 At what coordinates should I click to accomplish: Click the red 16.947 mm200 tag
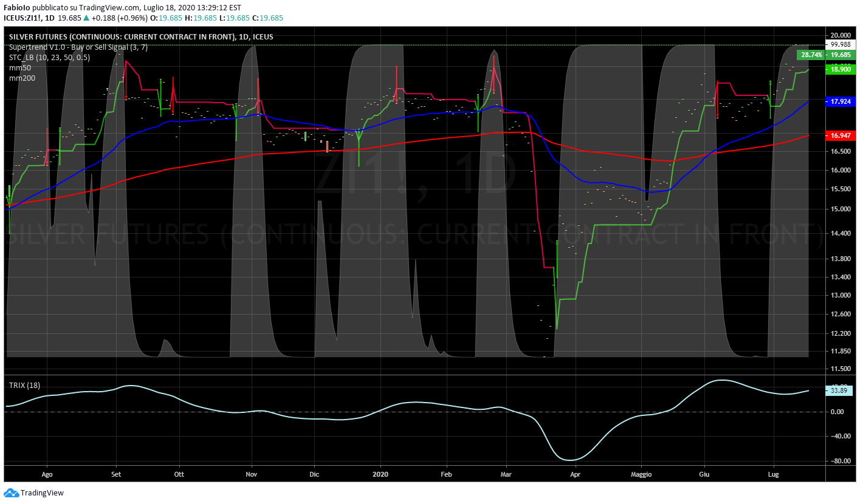tap(841, 135)
